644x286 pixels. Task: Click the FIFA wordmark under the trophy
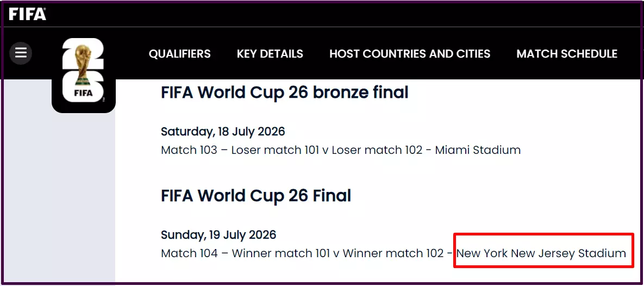click(x=83, y=93)
